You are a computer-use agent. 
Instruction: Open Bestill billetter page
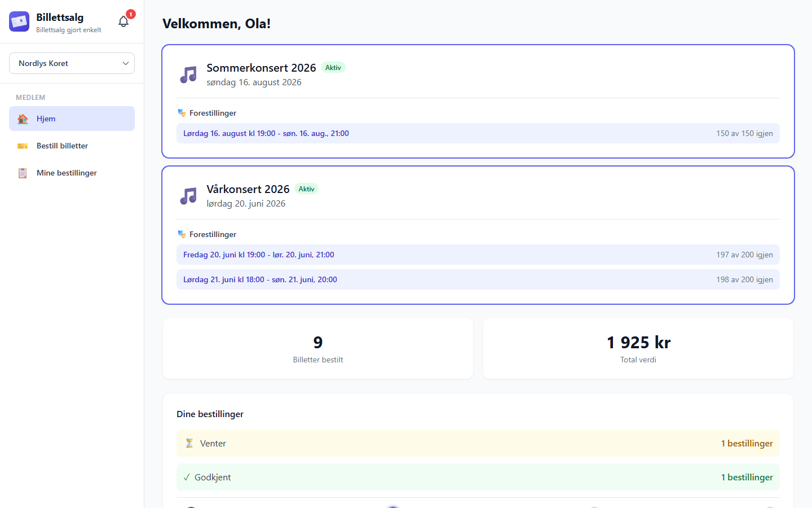click(72, 146)
